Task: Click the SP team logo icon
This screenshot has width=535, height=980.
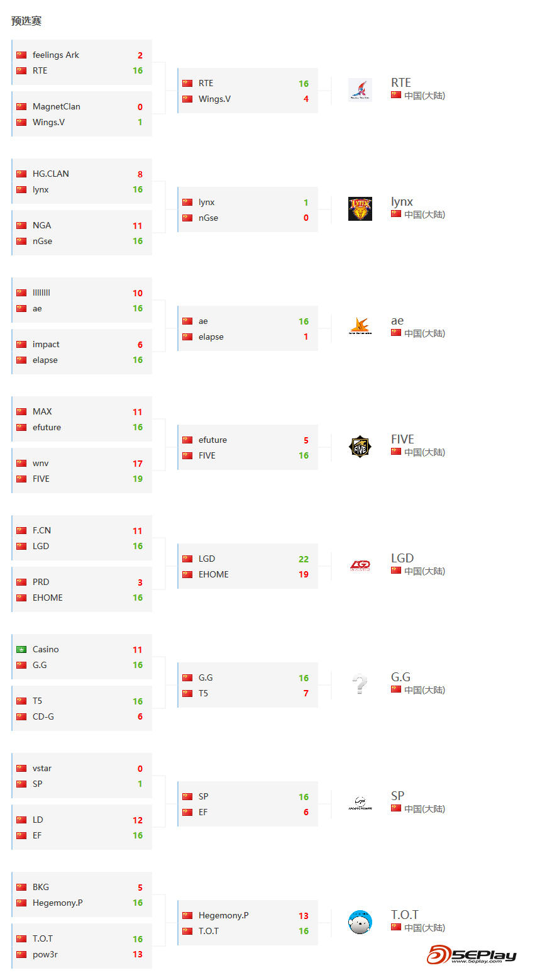Action: (360, 803)
